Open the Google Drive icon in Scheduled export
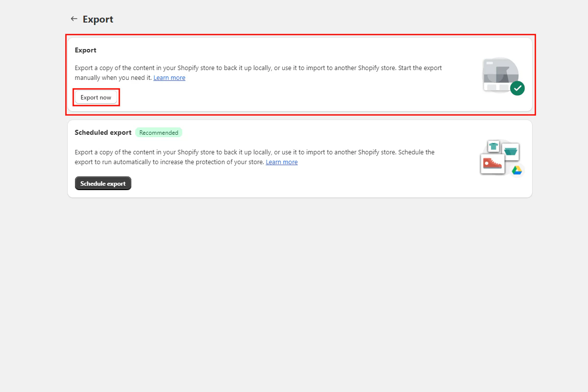 (516, 170)
